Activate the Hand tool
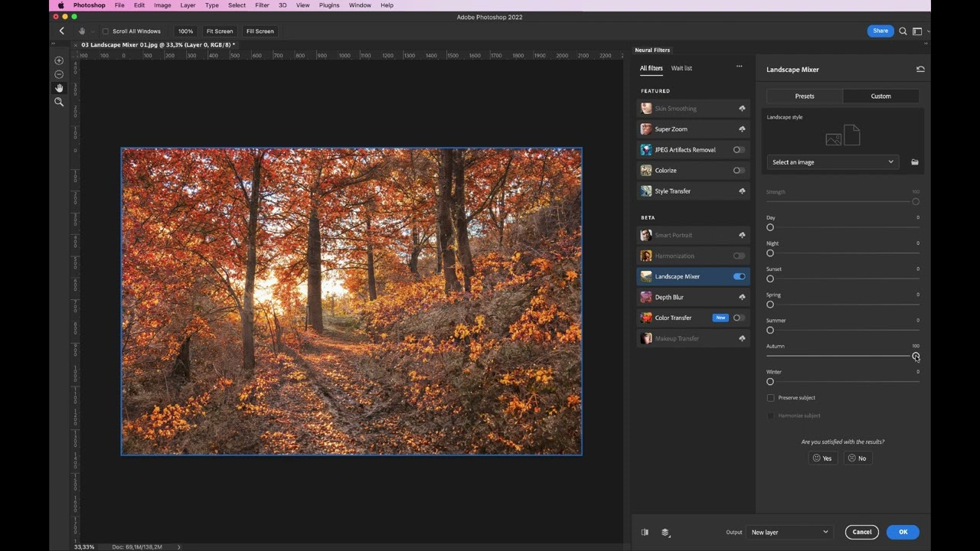 pos(59,87)
